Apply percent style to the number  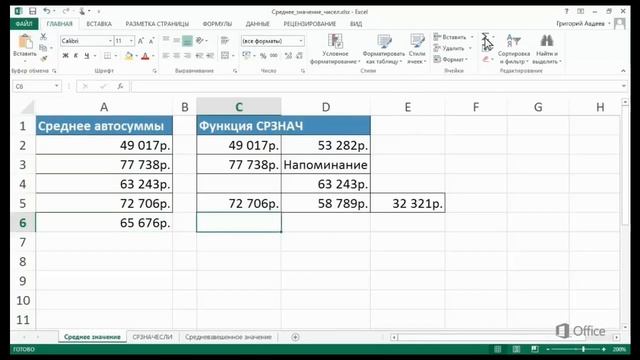263,56
